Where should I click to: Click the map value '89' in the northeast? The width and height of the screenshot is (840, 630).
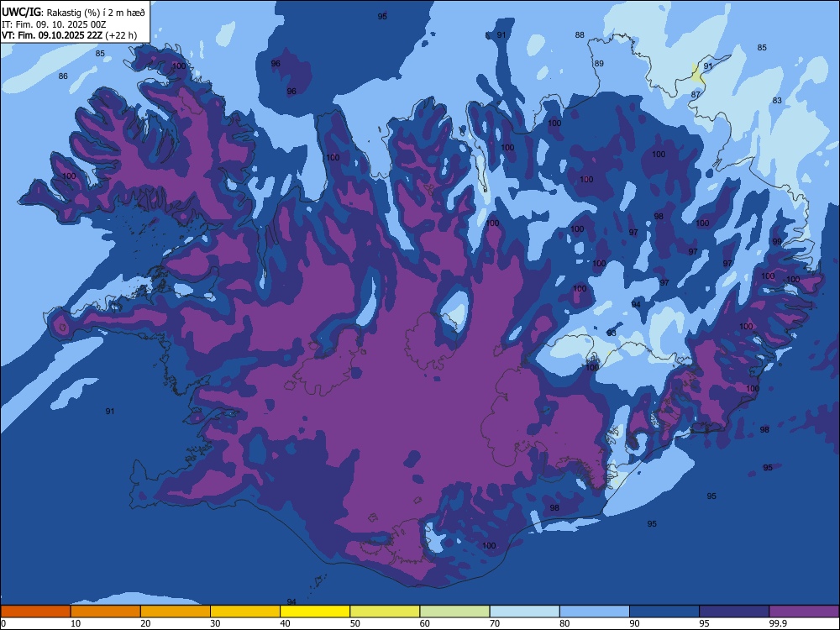pyautogui.click(x=599, y=63)
